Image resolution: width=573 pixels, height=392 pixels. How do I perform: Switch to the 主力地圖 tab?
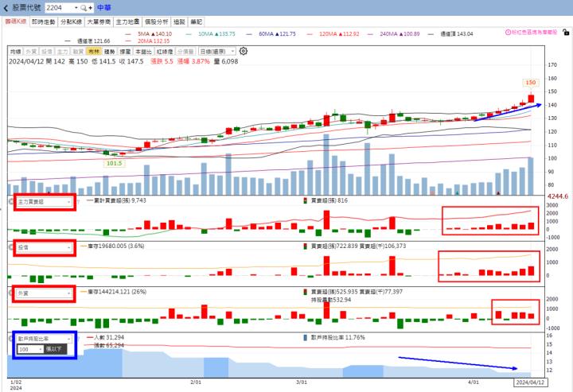[x=127, y=22]
